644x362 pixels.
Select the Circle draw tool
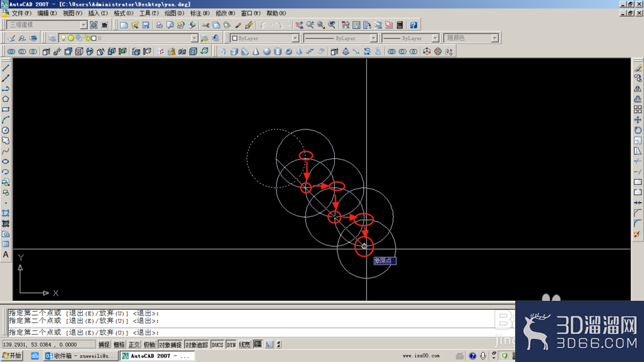point(6,130)
